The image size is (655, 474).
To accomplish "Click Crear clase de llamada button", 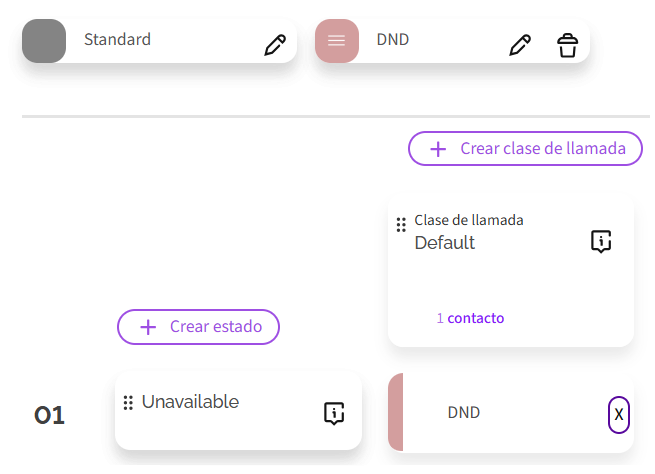I will click(x=525, y=148).
